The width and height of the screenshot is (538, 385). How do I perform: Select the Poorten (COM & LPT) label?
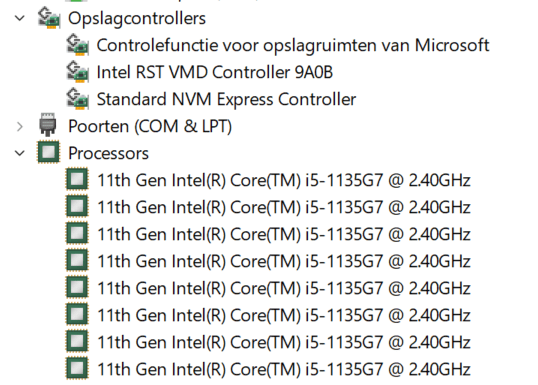150,126
